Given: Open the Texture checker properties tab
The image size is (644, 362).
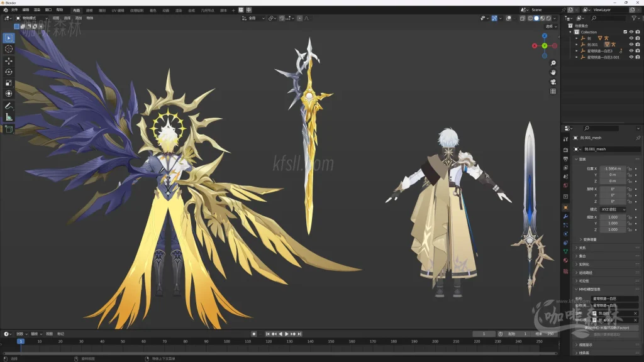Looking at the screenshot, I should click(x=565, y=271).
